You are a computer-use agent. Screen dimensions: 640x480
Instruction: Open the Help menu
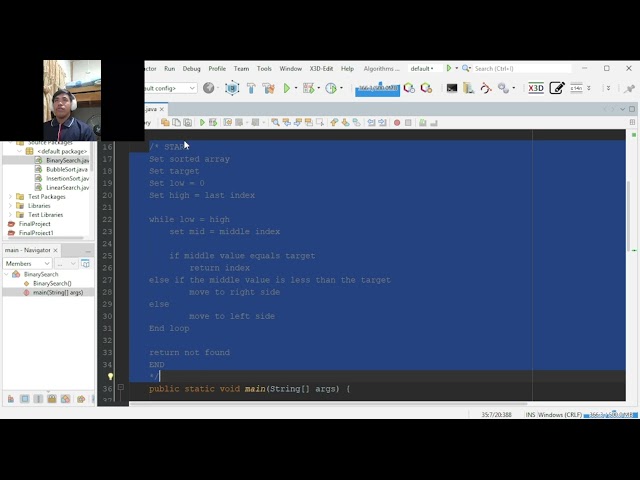pos(347,68)
